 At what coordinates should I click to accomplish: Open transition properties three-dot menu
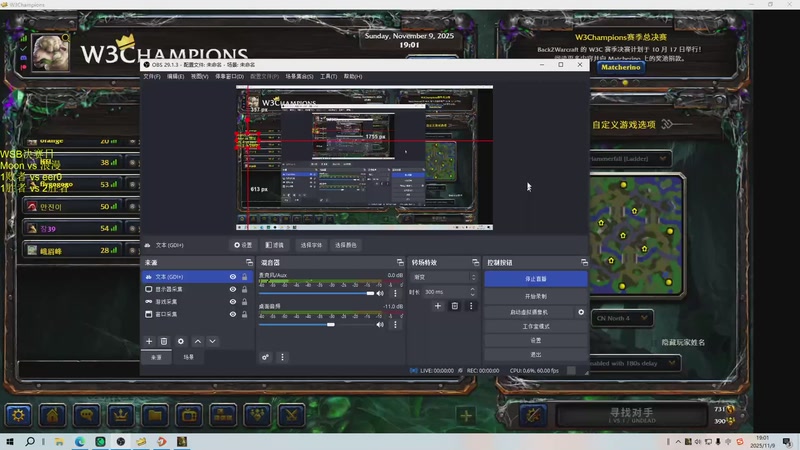pos(471,306)
